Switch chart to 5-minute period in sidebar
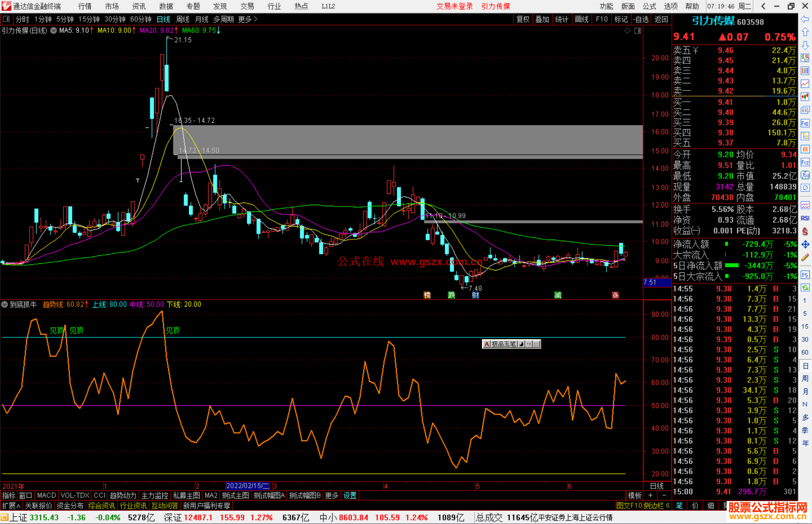812x524 pixels. (804, 313)
